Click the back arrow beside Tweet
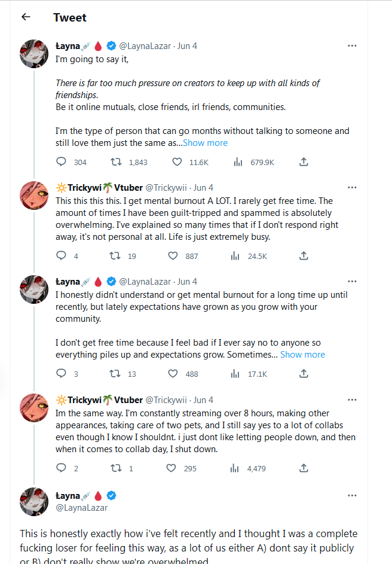The width and height of the screenshot is (392, 564). tap(26, 17)
